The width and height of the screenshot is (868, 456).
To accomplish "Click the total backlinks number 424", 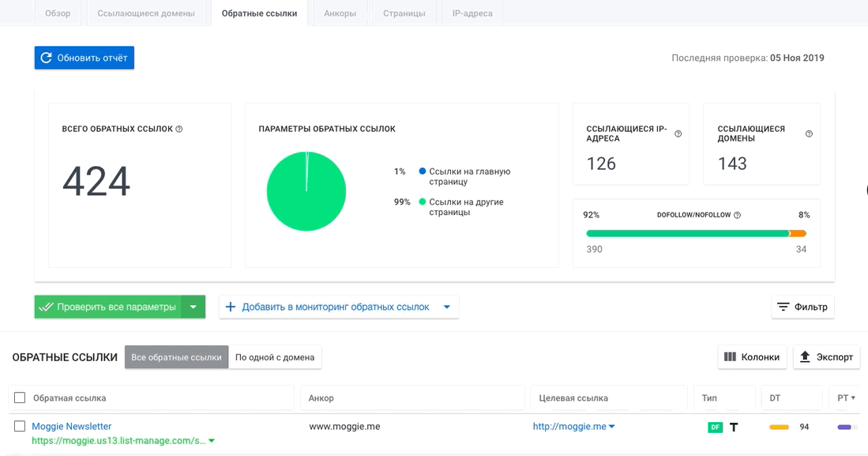I will coord(96,182).
